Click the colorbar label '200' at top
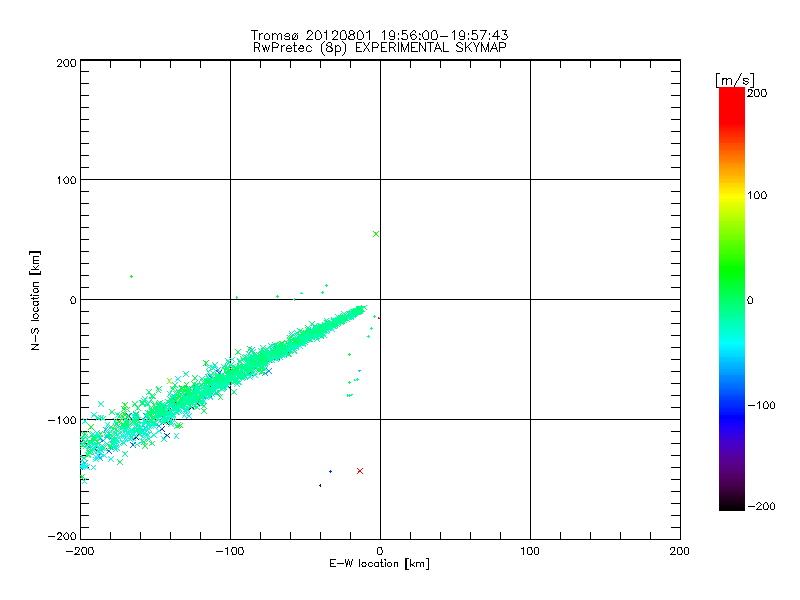This screenshot has width=800, height=600. pyautogui.click(x=757, y=93)
